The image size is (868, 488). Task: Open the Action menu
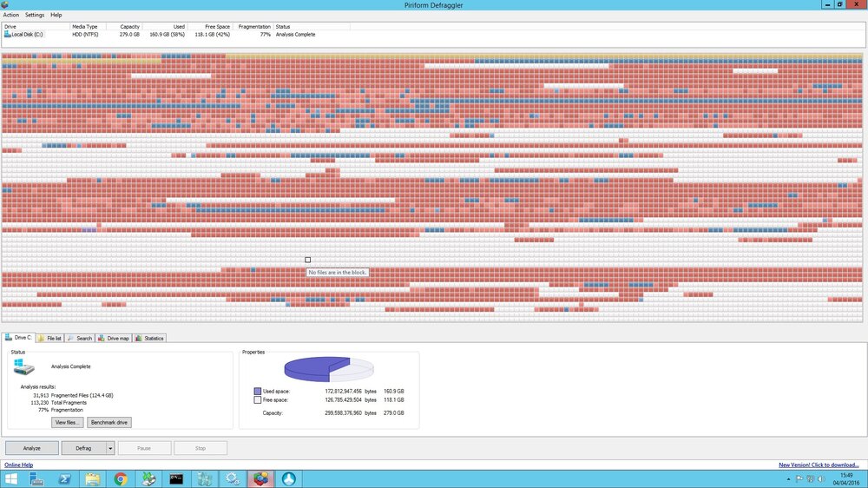pos(10,15)
